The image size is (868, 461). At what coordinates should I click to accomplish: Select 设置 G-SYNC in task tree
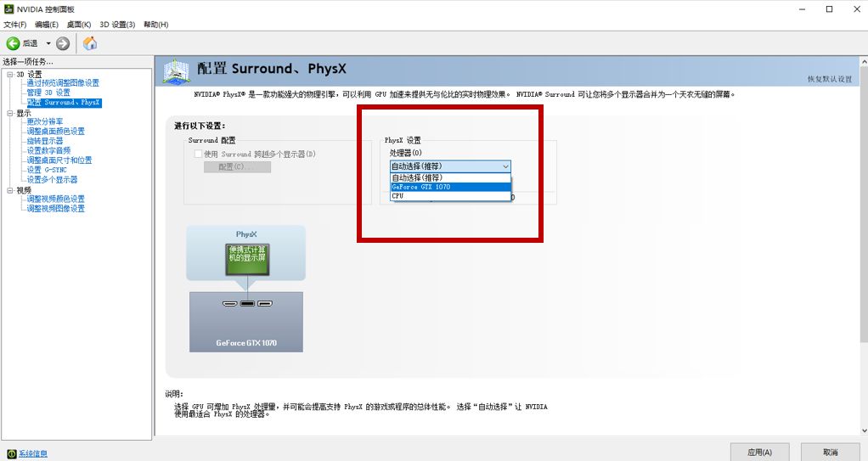(47, 170)
